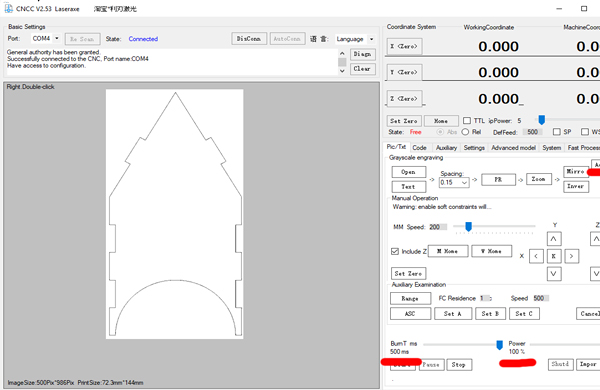Click the Mirro button
The image size is (600, 390).
point(576,171)
